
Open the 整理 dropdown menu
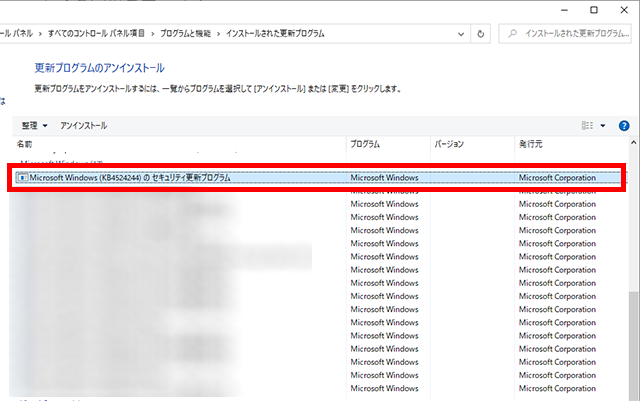(34, 126)
